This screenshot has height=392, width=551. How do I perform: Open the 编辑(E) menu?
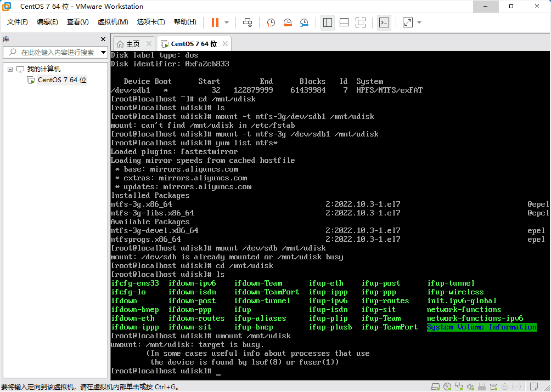point(47,22)
